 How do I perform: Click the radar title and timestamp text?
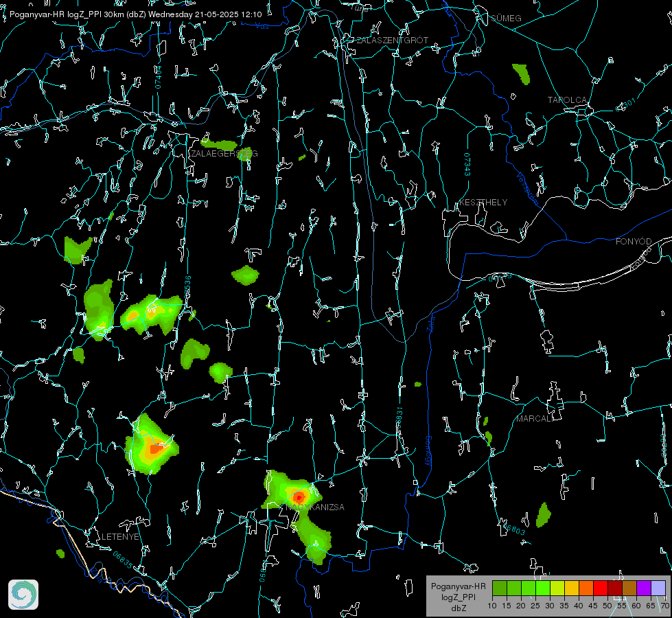coord(135,14)
